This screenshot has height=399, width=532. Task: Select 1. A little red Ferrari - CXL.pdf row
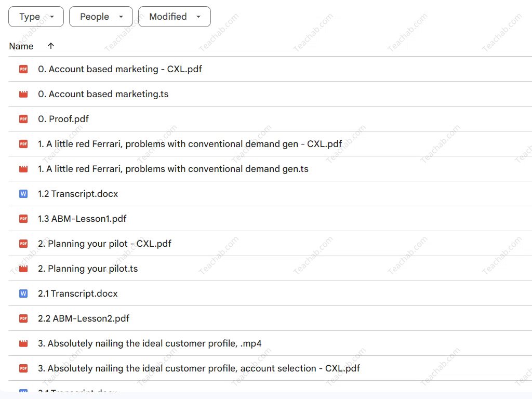pos(190,144)
